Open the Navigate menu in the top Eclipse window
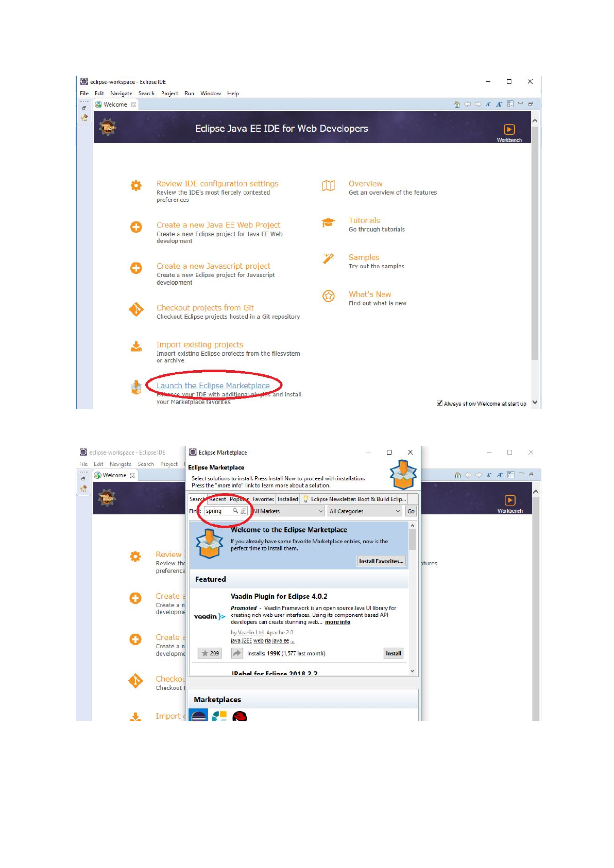 click(x=121, y=94)
